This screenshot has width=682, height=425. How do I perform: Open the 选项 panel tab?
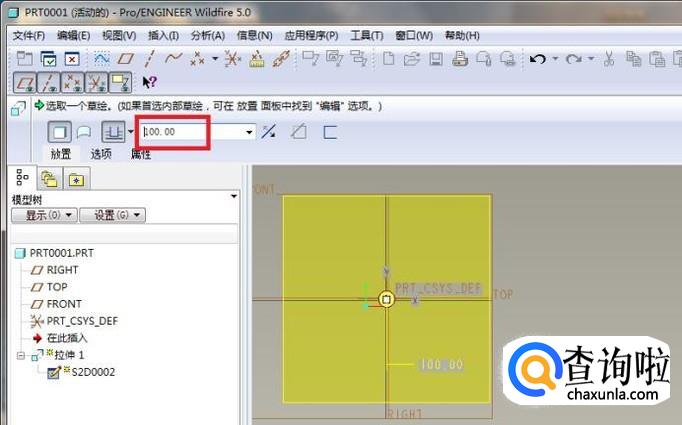101,154
